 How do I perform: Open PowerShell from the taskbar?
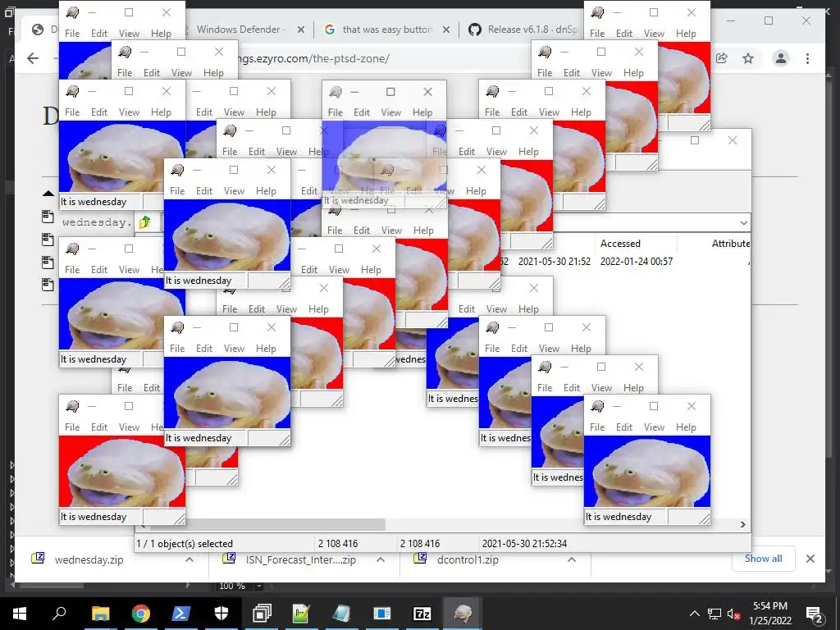tap(180, 614)
